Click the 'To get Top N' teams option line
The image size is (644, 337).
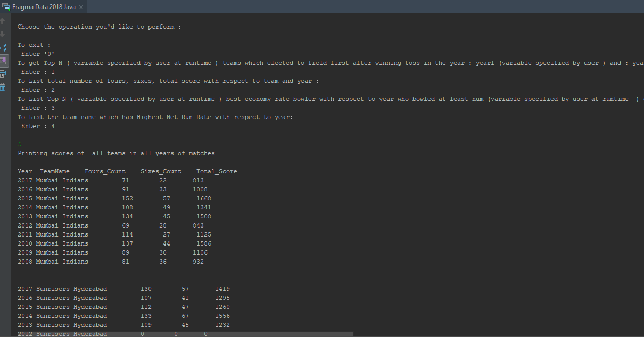pos(331,63)
